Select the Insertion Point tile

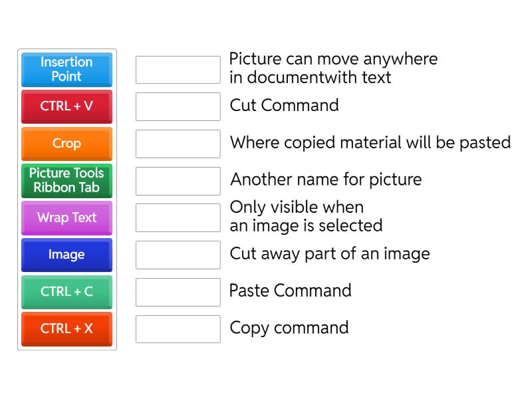point(66,69)
